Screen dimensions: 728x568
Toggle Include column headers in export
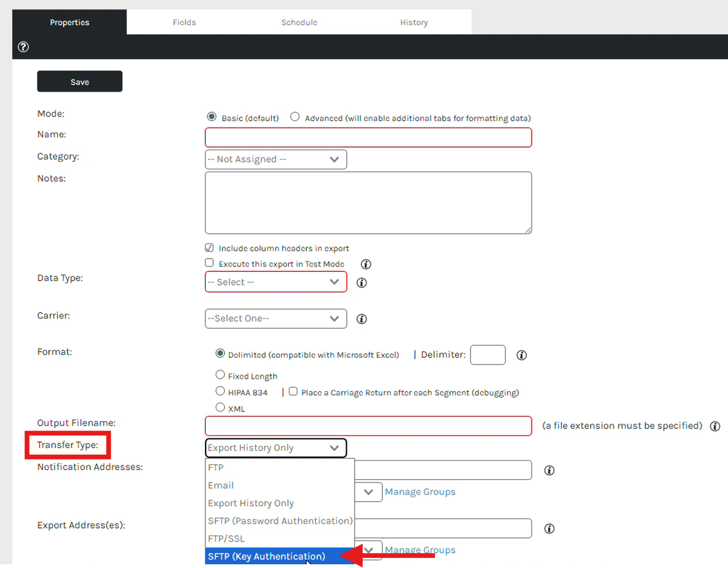coord(209,248)
